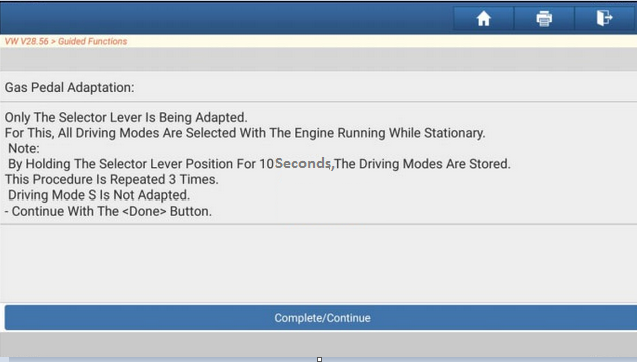The width and height of the screenshot is (637, 362).
Task: Click the 'Note:' line
Action: tap(24, 148)
